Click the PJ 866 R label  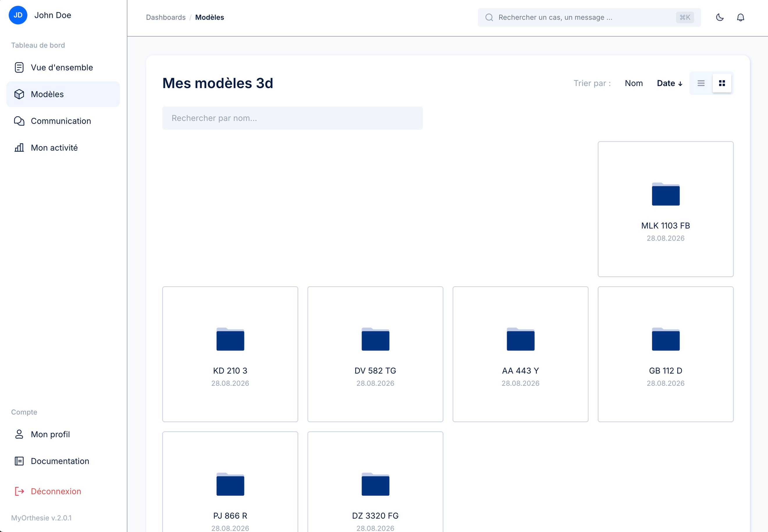230,516
